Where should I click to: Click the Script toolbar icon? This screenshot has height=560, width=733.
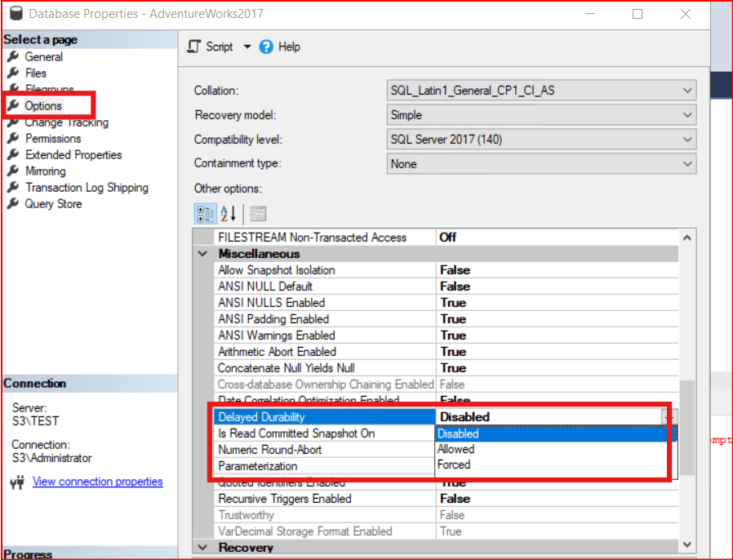[x=193, y=47]
